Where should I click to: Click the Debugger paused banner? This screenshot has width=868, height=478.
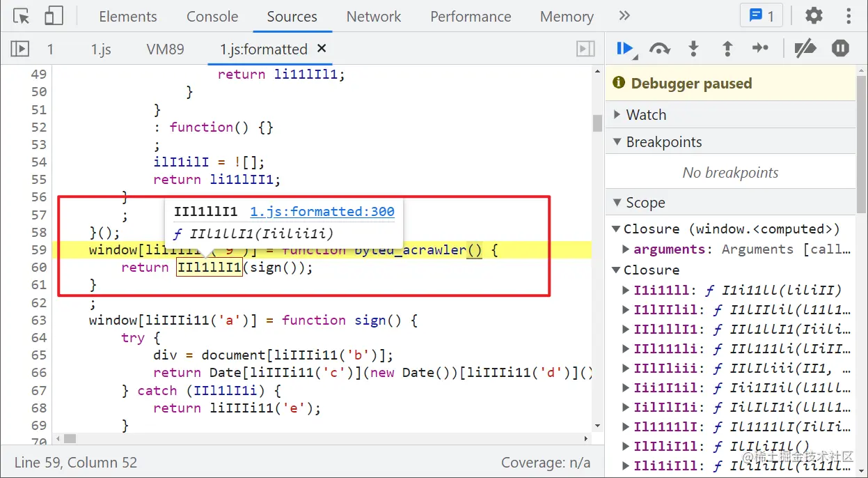point(730,84)
